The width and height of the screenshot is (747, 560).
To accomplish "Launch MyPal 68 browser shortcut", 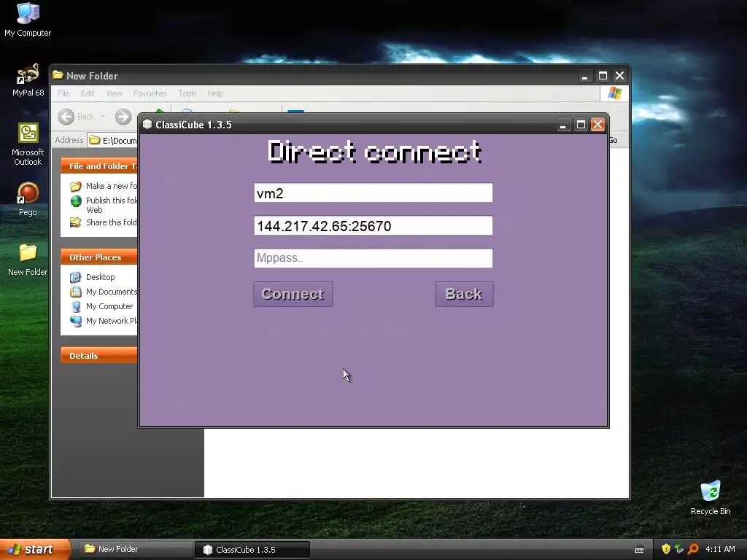I will (28, 80).
